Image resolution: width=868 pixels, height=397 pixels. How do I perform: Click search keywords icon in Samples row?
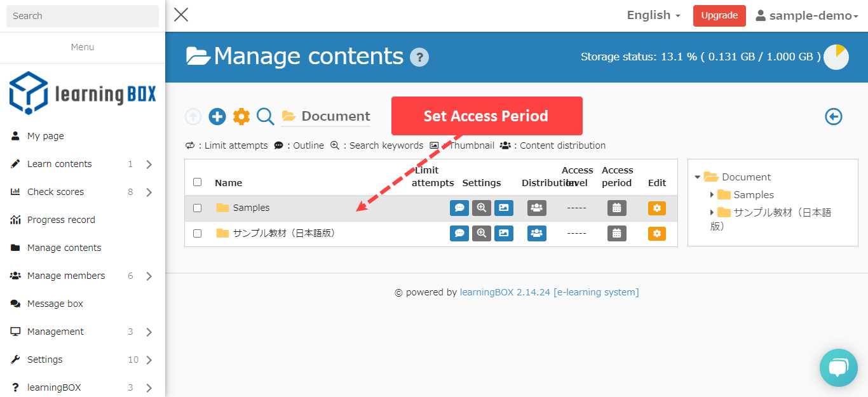(x=482, y=208)
